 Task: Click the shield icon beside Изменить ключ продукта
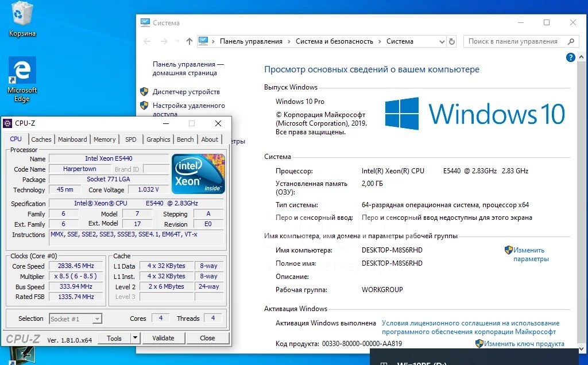click(479, 343)
